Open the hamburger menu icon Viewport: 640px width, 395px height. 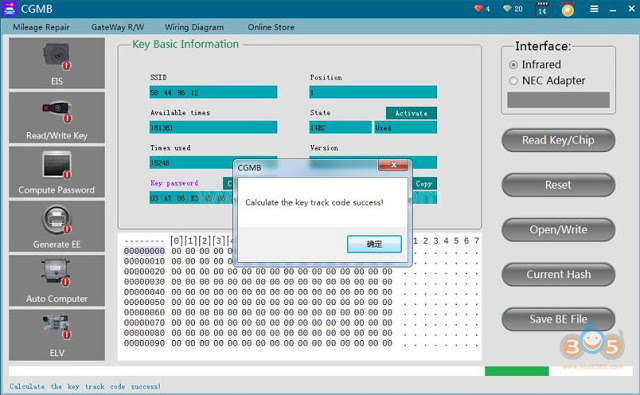[x=594, y=9]
